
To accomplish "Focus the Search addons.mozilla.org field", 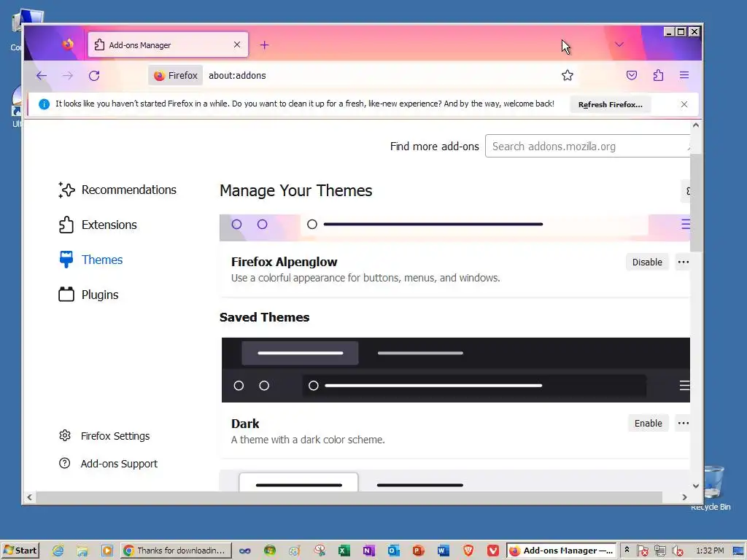I will (x=587, y=146).
